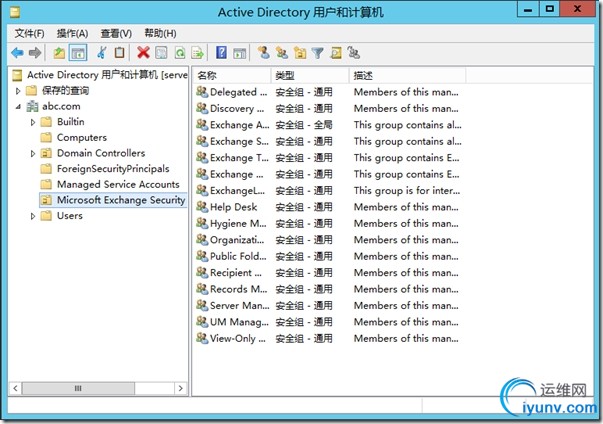The image size is (603, 424).
Task: Open the 查看(V) menu
Action: click(x=116, y=34)
